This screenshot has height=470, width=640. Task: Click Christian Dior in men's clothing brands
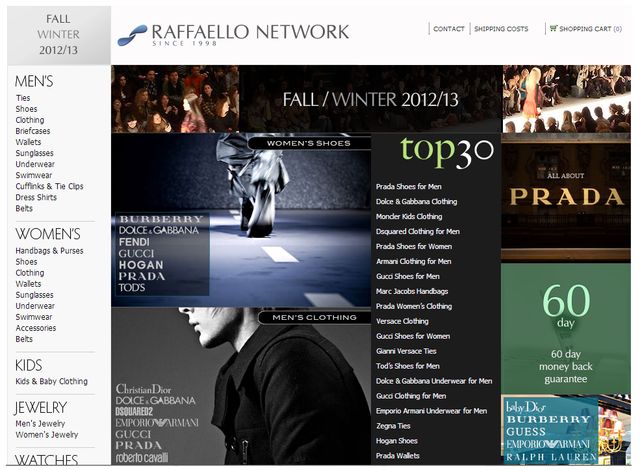[x=143, y=389]
